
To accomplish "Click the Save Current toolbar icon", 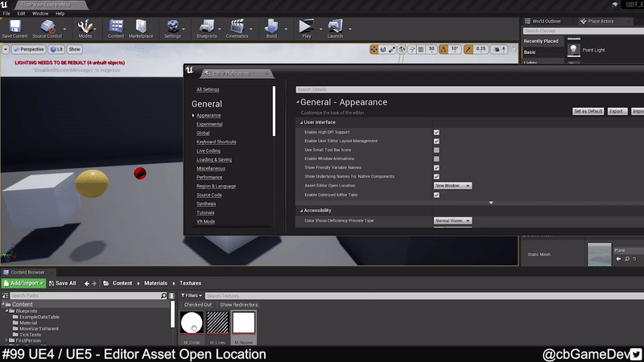I will (14, 29).
